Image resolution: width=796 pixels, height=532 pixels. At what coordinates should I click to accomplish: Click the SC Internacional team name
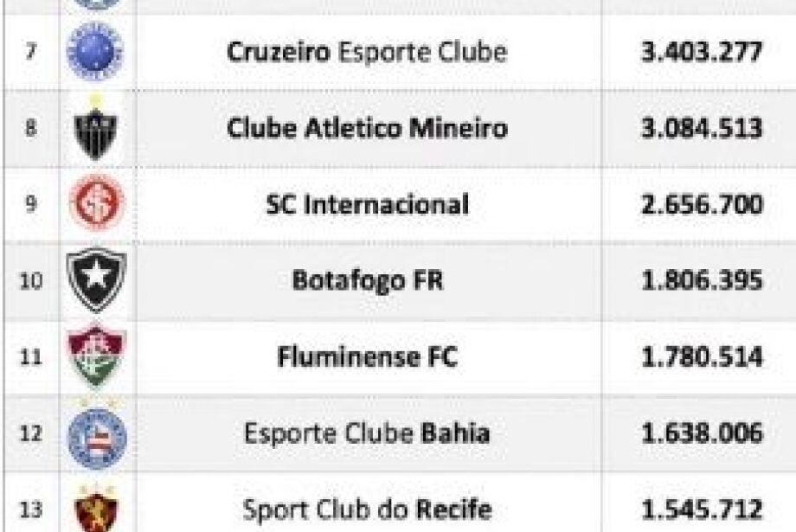(367, 206)
